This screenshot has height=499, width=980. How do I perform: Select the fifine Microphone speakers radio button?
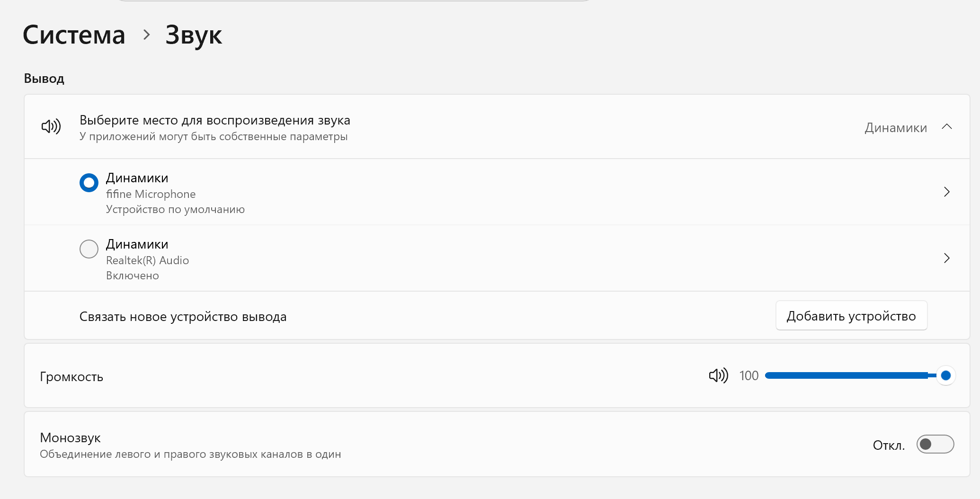[x=89, y=183]
